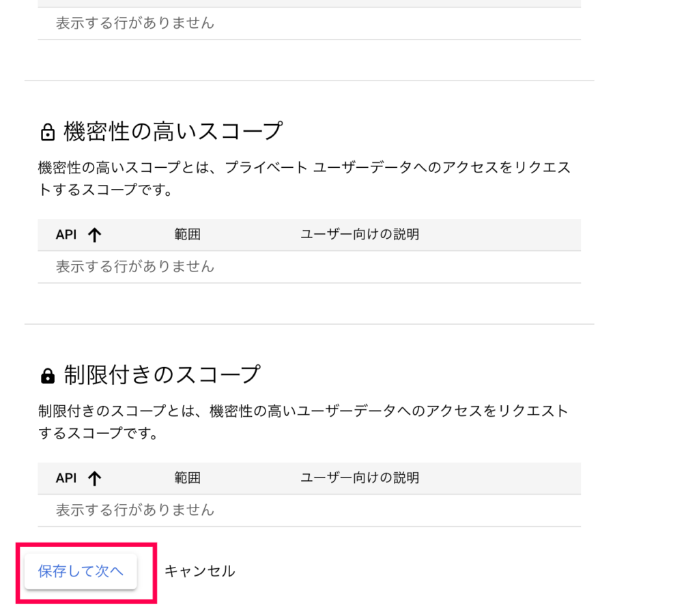
Task: Select empty row in sensitive scopes table
Action: tap(135, 267)
